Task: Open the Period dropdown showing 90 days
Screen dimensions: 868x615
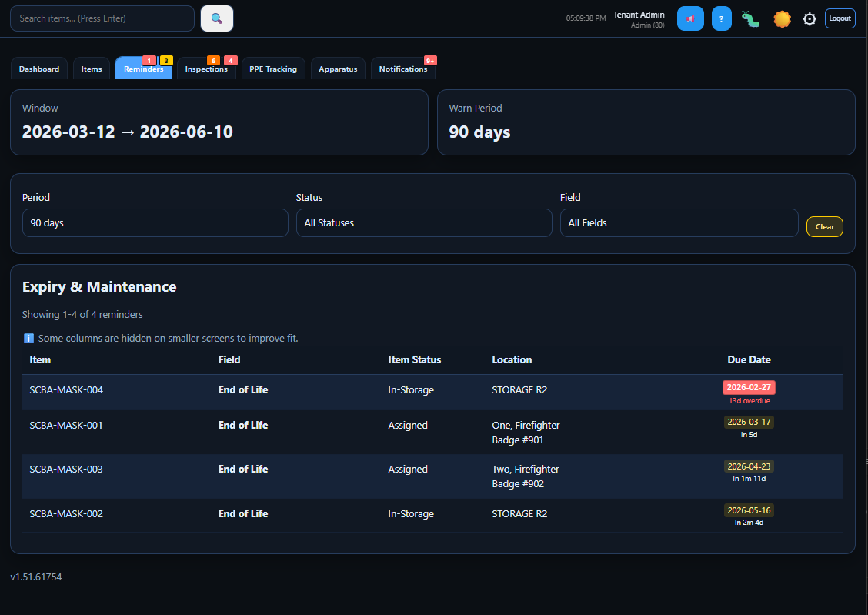Action: [x=154, y=222]
